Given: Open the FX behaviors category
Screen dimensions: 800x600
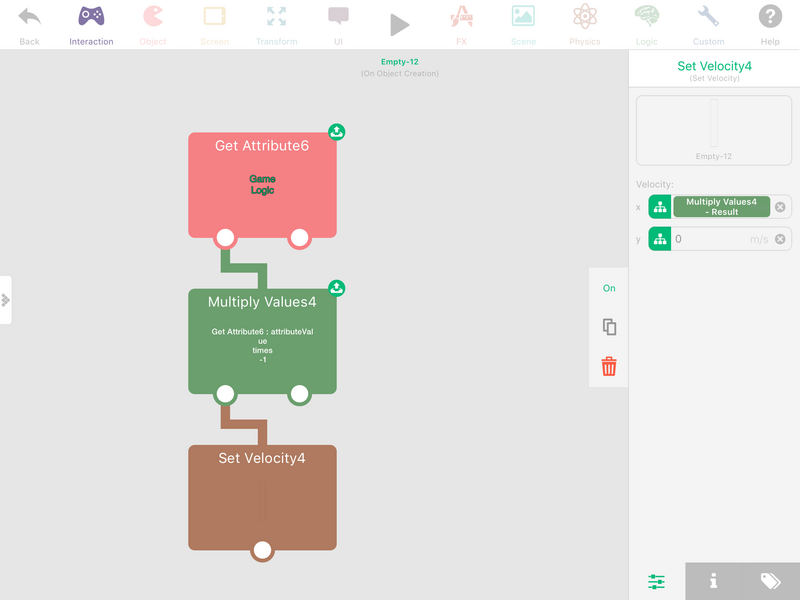Looking at the screenshot, I should point(461,24).
